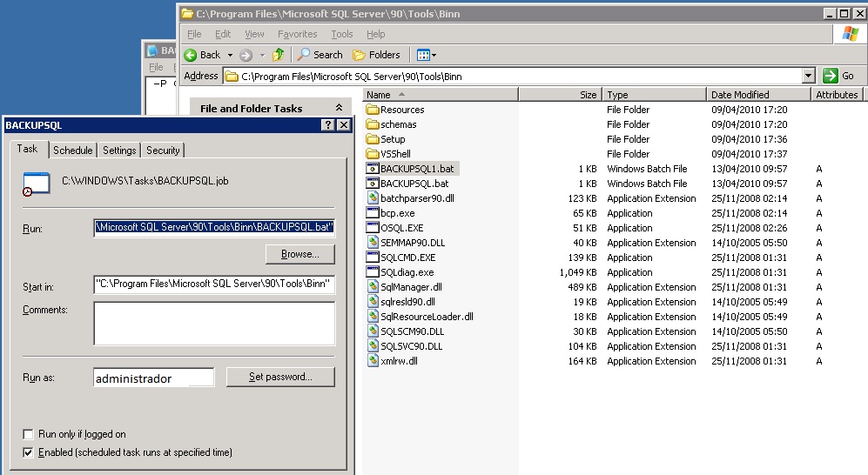Select the SEMMAP90.DLL file icon
Image resolution: width=868 pixels, height=475 pixels.
pyautogui.click(x=373, y=243)
